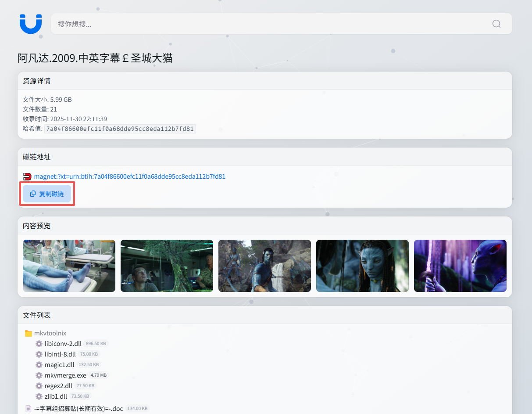Open the hospital bed preview thumbnail
The width and height of the screenshot is (532, 414).
[69, 266]
